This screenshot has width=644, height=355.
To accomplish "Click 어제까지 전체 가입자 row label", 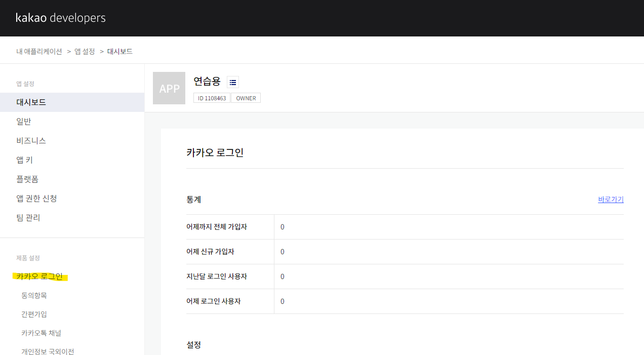I will click(217, 227).
